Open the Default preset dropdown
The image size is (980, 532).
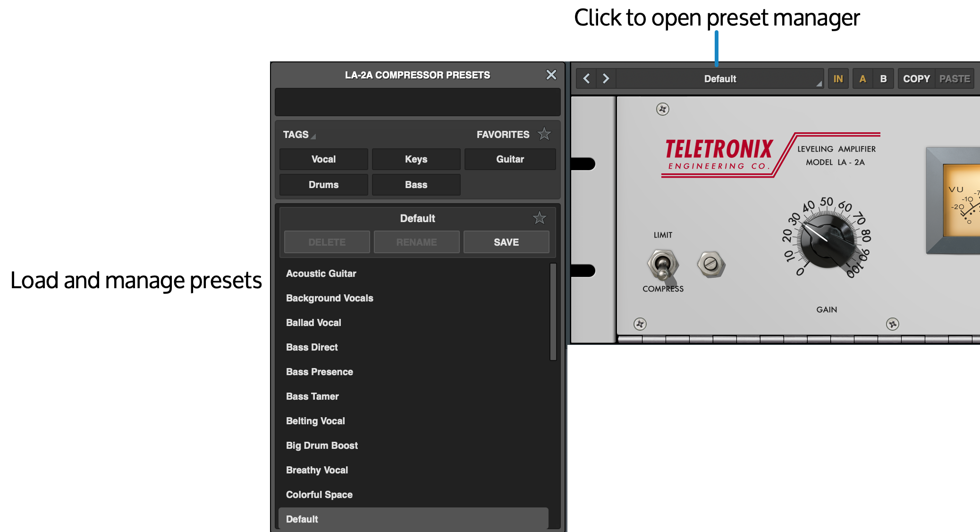(720, 78)
